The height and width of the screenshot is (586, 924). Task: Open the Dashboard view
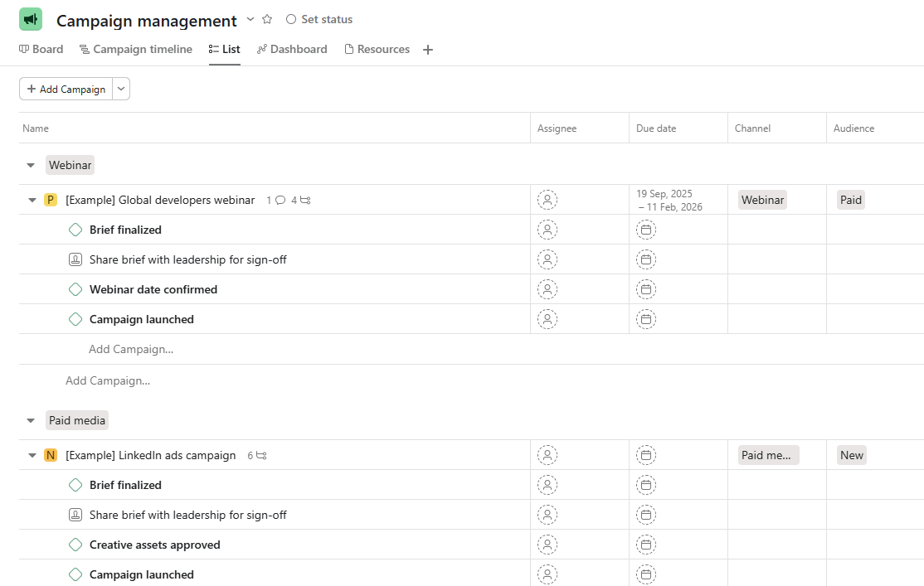pyautogui.click(x=292, y=49)
